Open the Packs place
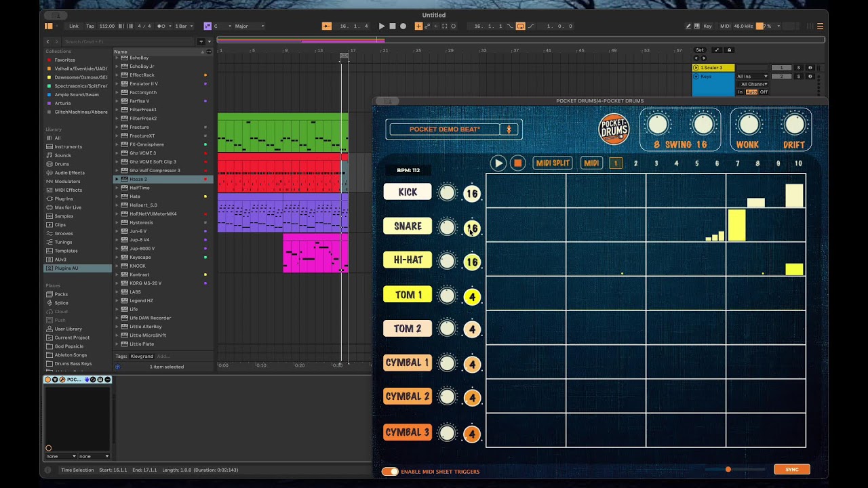Viewport: 868px width, 488px height. point(61,294)
